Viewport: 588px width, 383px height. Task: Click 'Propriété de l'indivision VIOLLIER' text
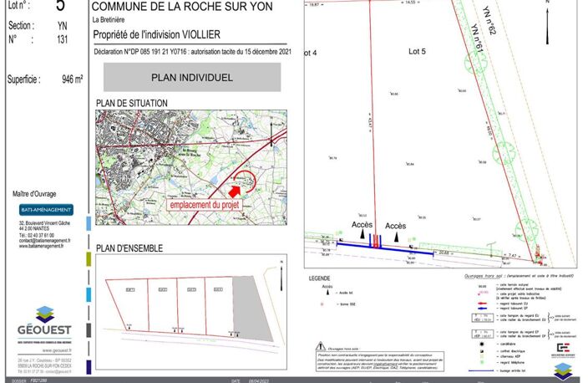[x=156, y=34]
